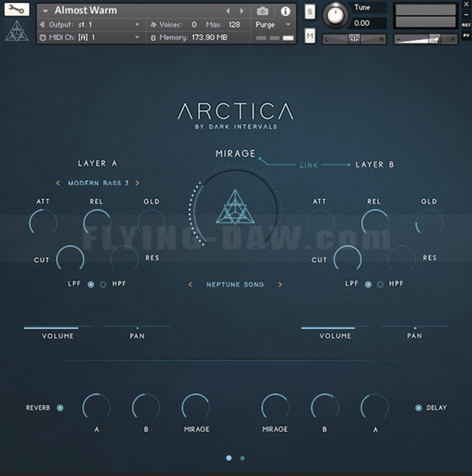
Task: Click the reverb MIRAGE send knob
Action: (x=196, y=407)
